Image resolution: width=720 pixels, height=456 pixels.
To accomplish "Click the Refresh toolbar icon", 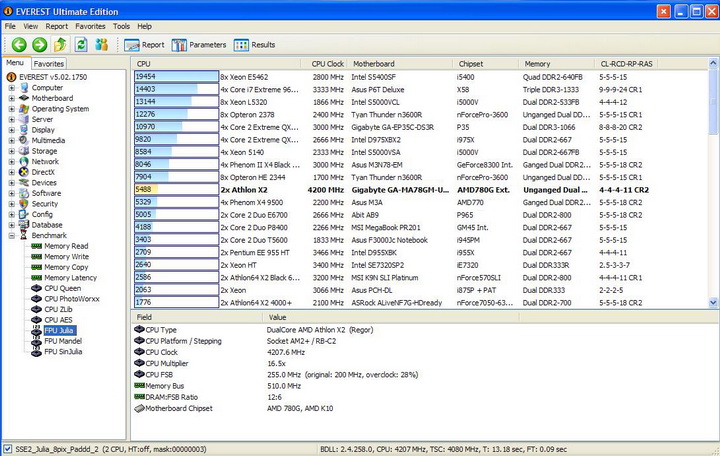I will click(81, 45).
